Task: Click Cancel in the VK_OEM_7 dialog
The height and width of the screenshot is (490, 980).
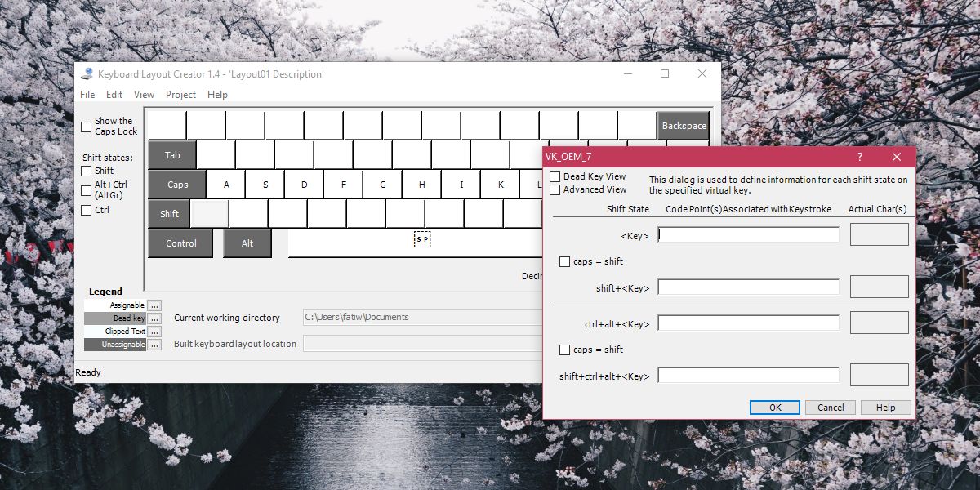Action: point(830,407)
